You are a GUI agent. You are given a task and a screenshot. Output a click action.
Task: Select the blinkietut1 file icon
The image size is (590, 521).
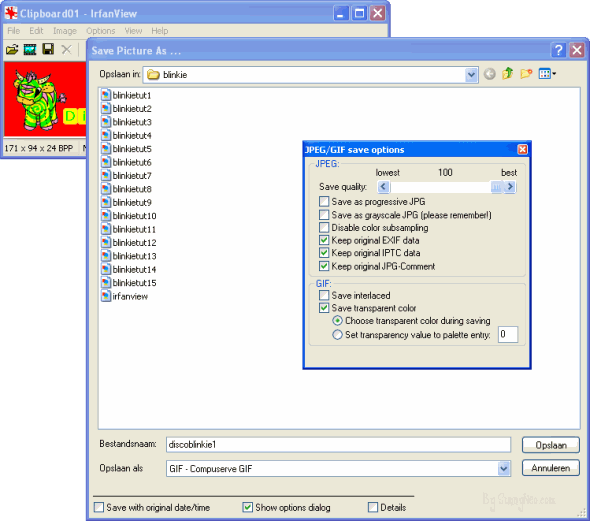pos(106,95)
